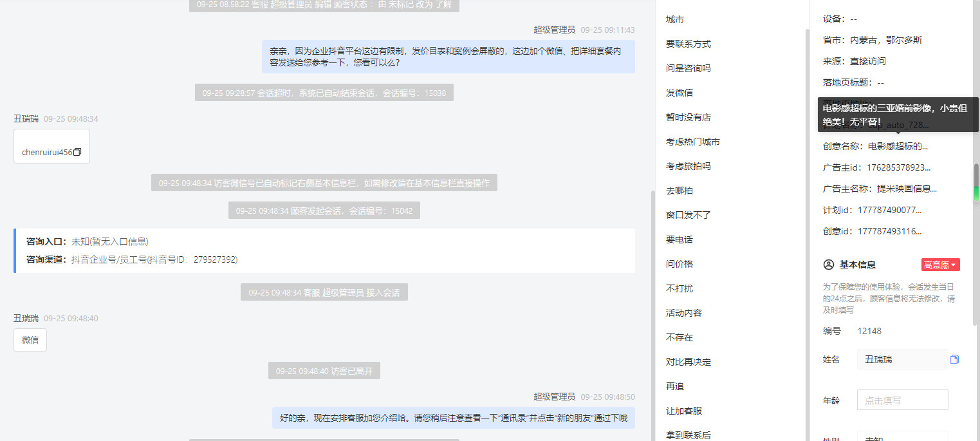Select the 暂时没有店 quick reply

pyautogui.click(x=689, y=117)
